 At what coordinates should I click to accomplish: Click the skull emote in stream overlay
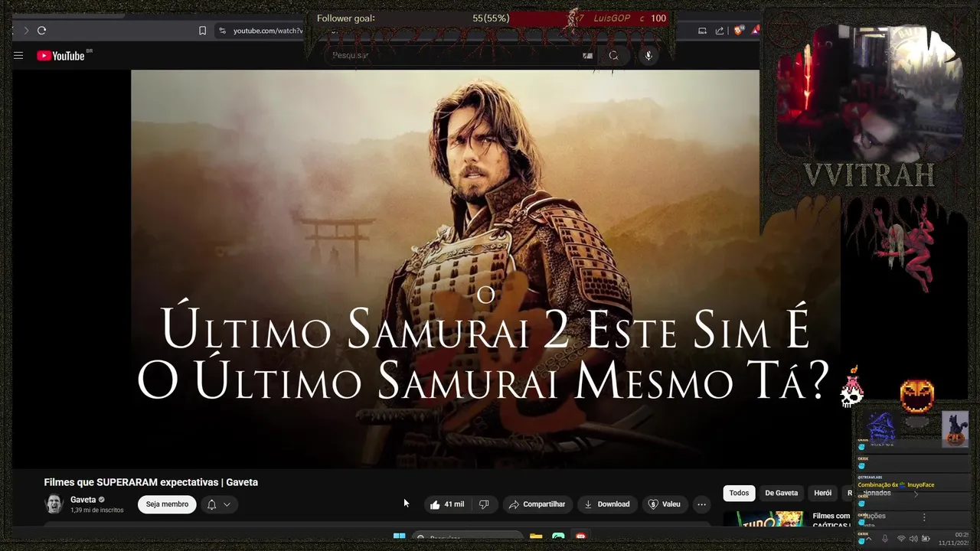[x=851, y=389]
